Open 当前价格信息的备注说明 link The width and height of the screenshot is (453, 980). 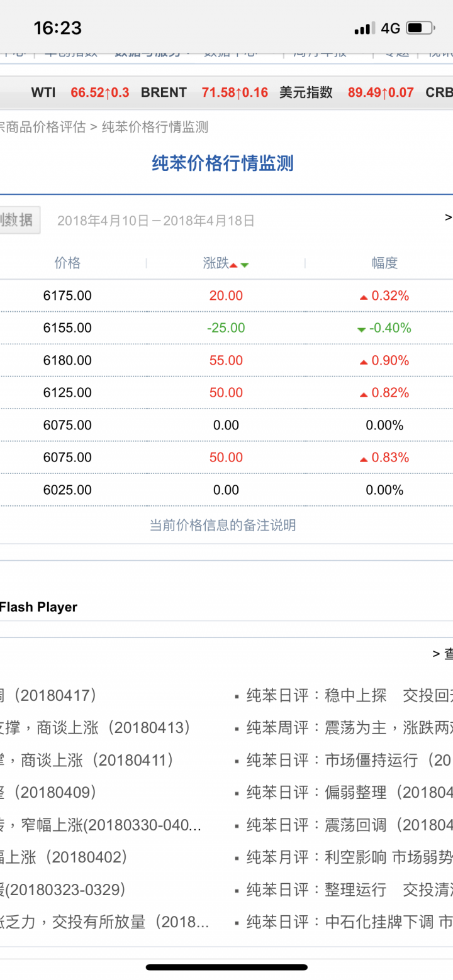223,526
